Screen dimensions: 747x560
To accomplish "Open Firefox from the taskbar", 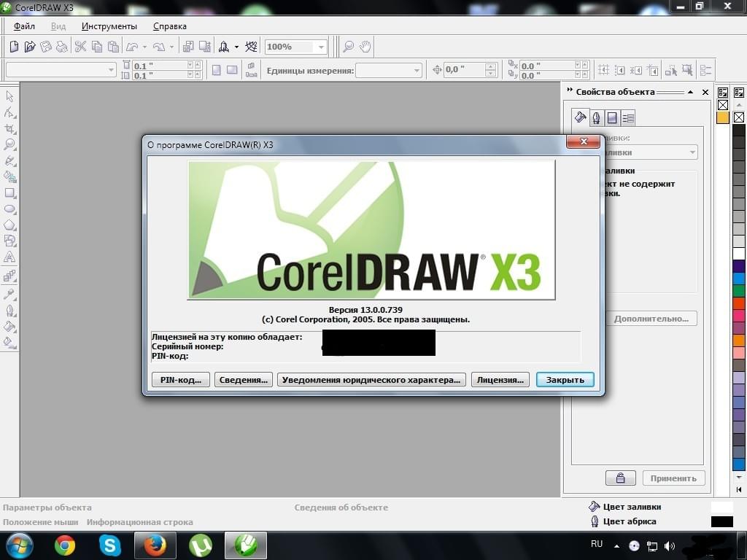I will [155, 545].
